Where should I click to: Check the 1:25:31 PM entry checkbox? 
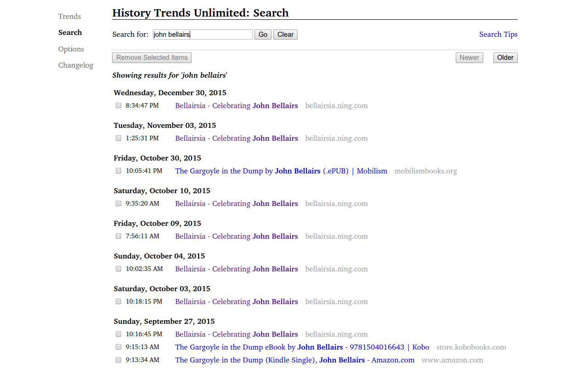[119, 138]
